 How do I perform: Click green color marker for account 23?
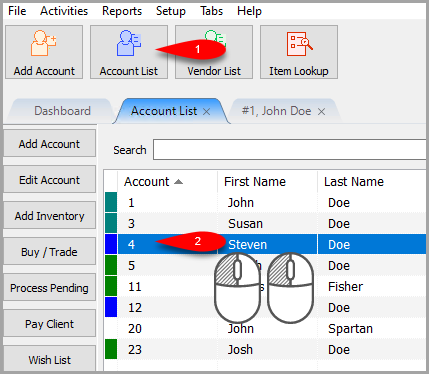(x=111, y=349)
